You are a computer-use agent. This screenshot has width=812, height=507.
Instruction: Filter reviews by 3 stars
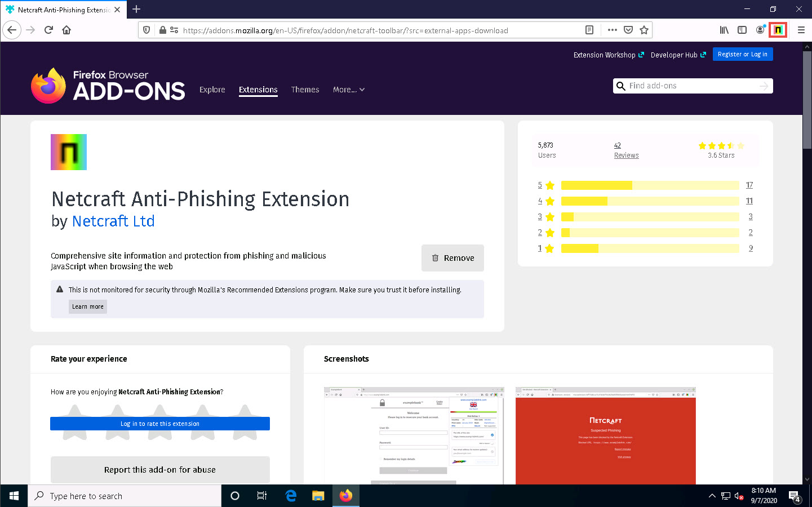coord(546,217)
